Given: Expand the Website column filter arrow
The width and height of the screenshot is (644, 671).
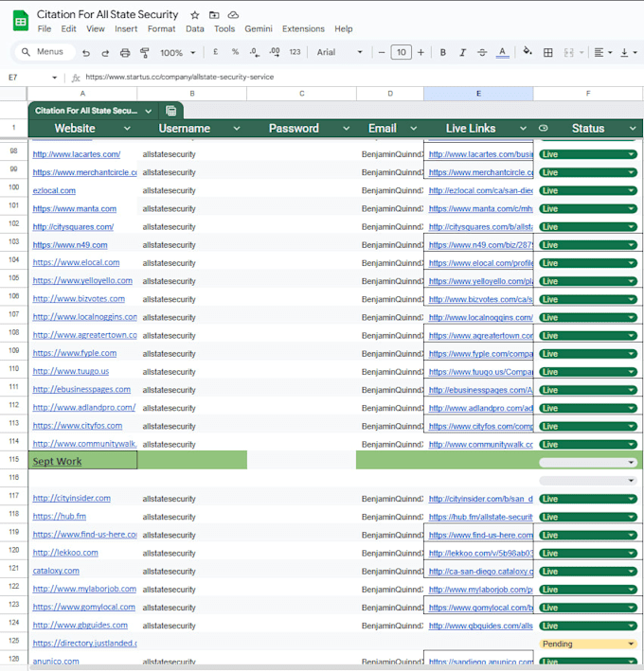Looking at the screenshot, I should point(127,129).
